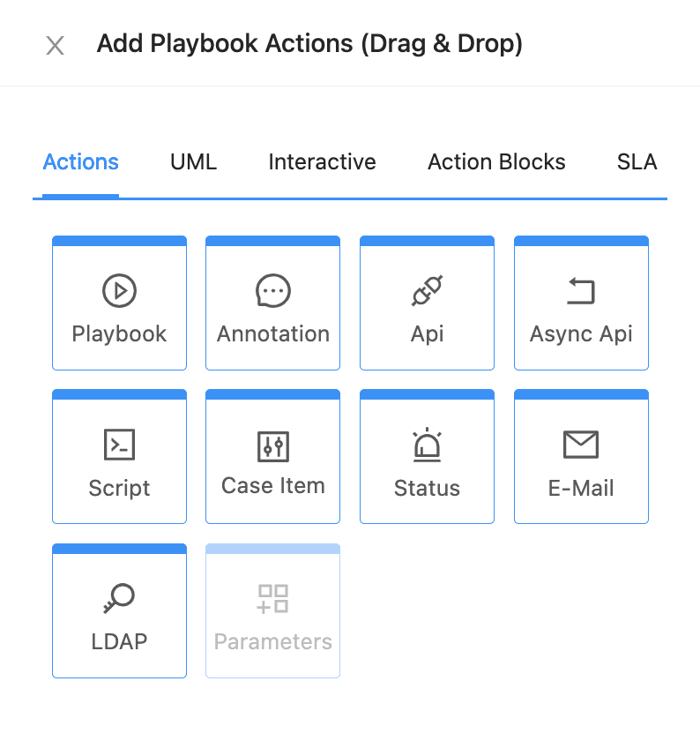Open the SLA tab
700x741 pixels.
point(637,161)
